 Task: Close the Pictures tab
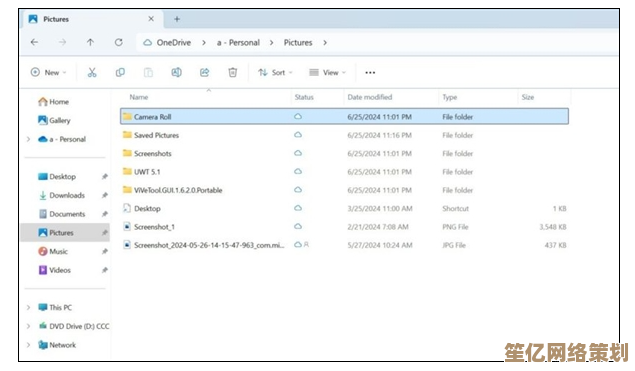click(151, 19)
